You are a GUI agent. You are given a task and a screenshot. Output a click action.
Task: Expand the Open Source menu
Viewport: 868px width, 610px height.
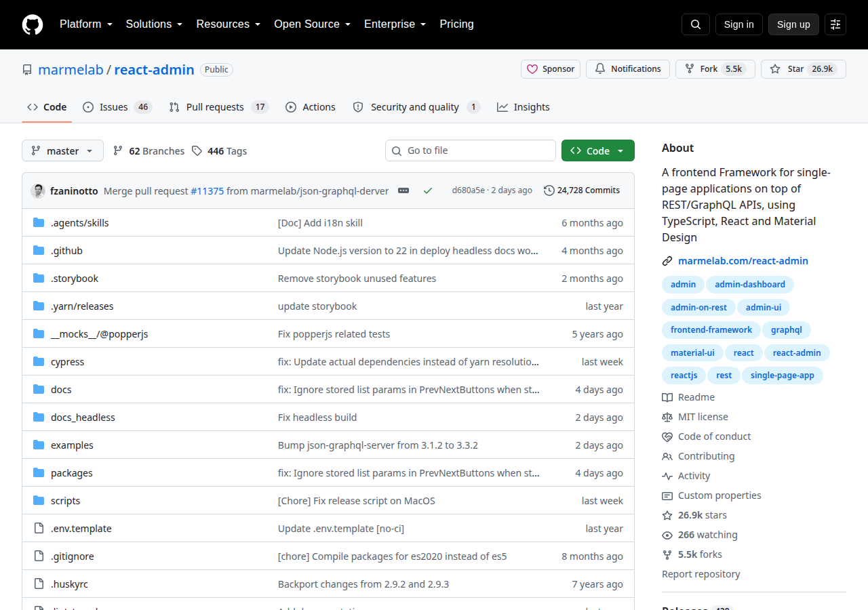(x=313, y=24)
